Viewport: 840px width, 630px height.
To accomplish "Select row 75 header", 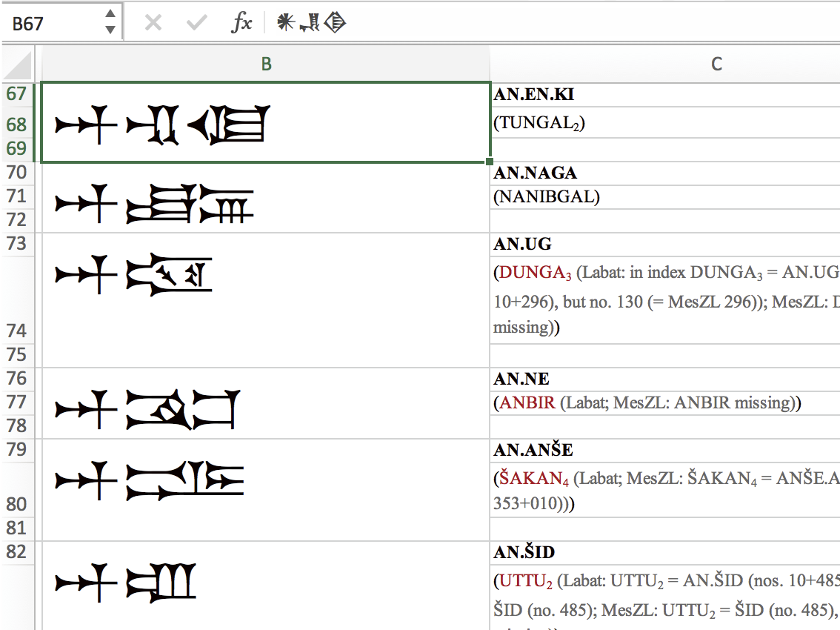I will [x=16, y=355].
